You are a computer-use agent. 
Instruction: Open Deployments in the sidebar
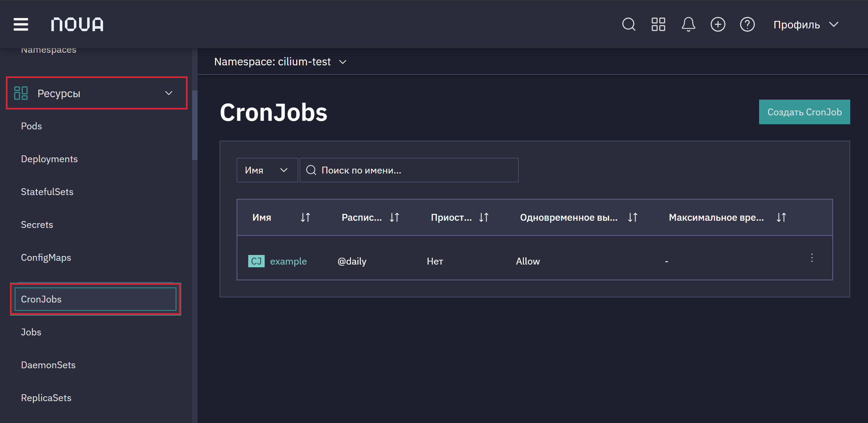(x=49, y=159)
